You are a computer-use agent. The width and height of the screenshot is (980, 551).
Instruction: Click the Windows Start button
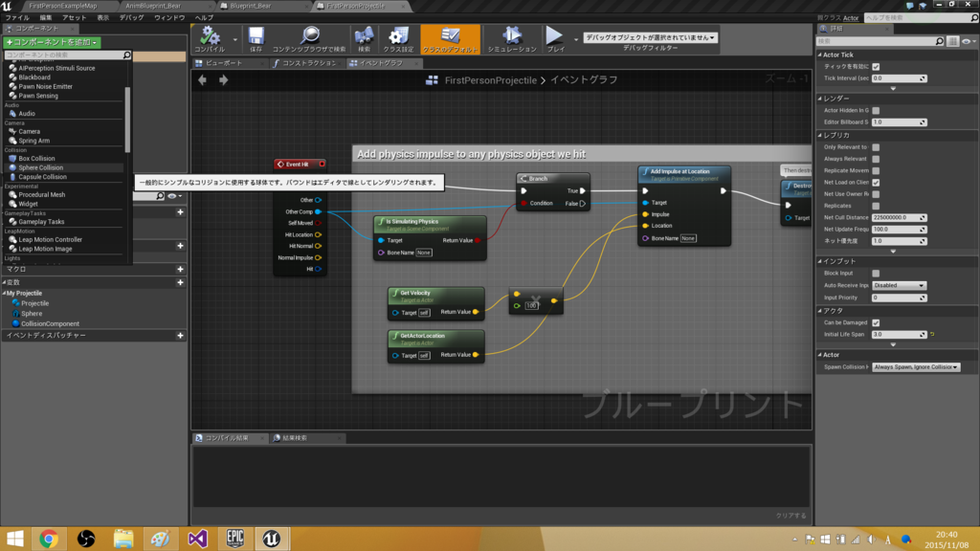click(x=14, y=539)
